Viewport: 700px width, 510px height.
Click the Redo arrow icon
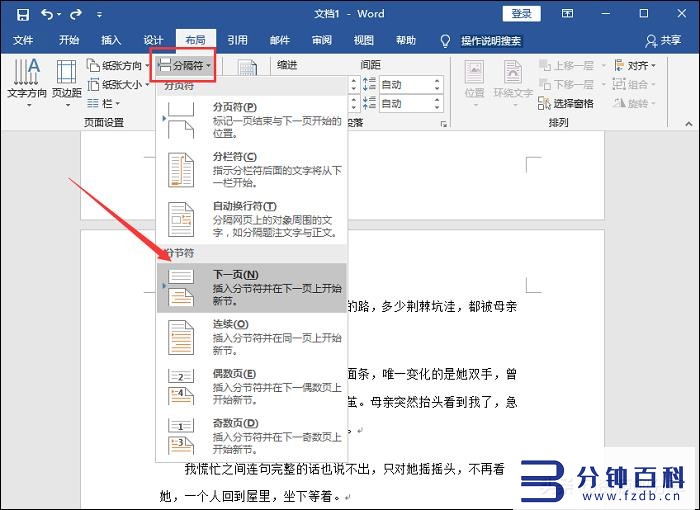pyautogui.click(x=76, y=14)
